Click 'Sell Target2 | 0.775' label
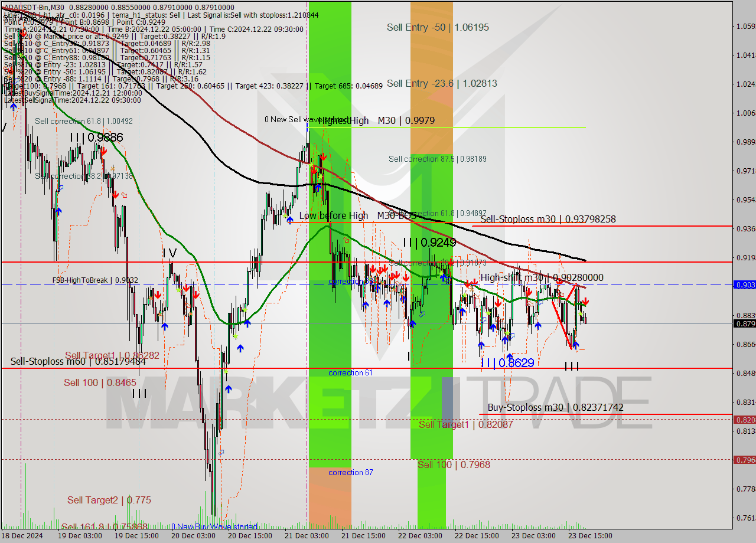756x543 pixels. pyautogui.click(x=109, y=500)
